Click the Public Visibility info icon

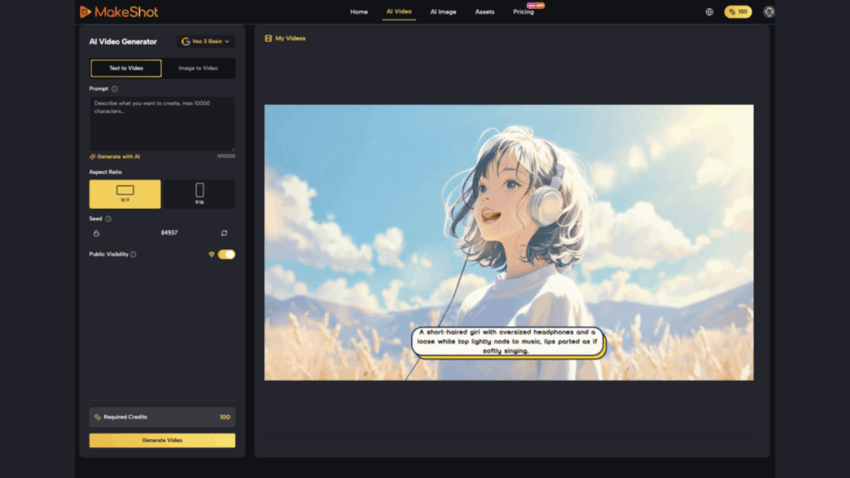click(133, 254)
